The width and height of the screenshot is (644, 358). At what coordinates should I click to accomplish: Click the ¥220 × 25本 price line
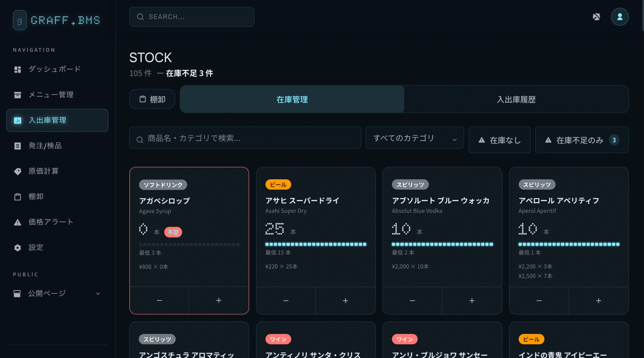(x=281, y=267)
